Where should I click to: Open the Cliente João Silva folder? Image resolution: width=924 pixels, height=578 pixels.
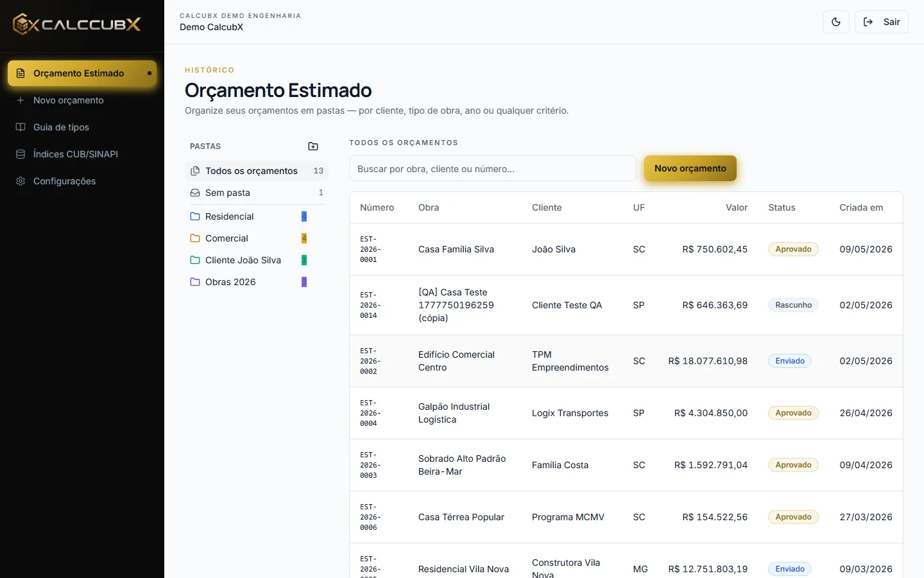point(249,260)
